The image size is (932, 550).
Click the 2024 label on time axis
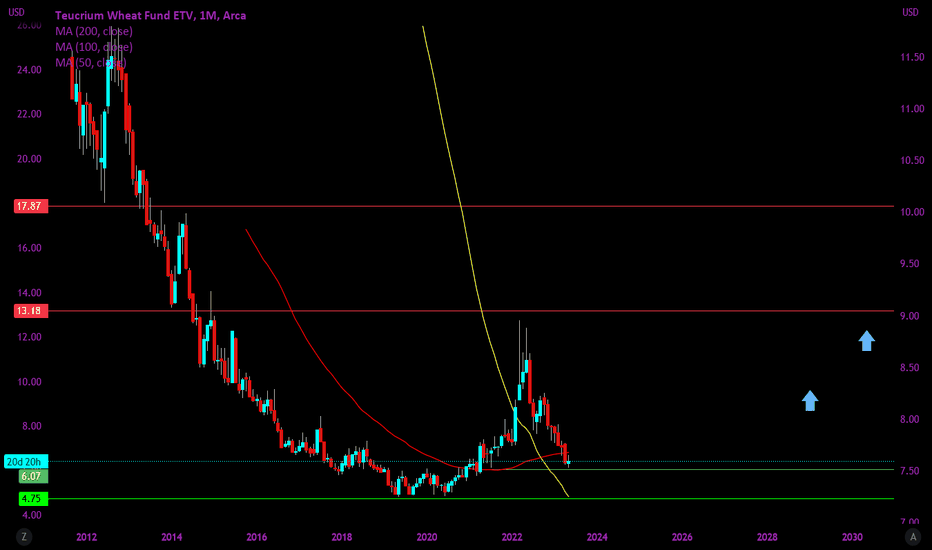[597, 537]
